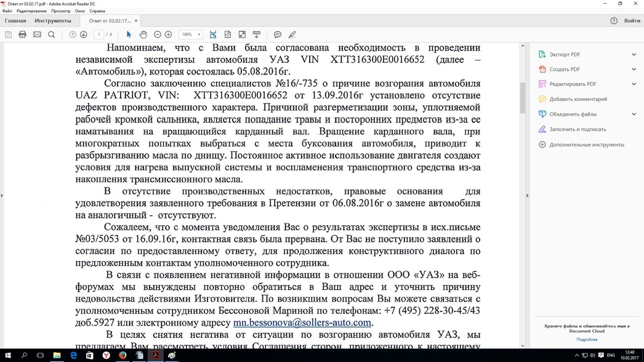Add a comment with speech bubble icon
Viewport: 644px width, 362px height.
point(278,34)
